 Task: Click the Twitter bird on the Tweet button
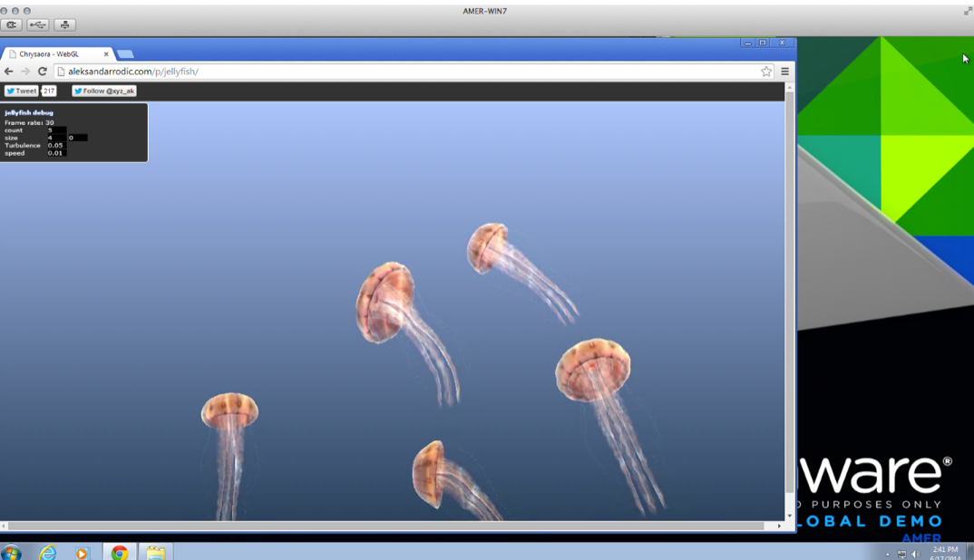pyautogui.click(x=12, y=91)
